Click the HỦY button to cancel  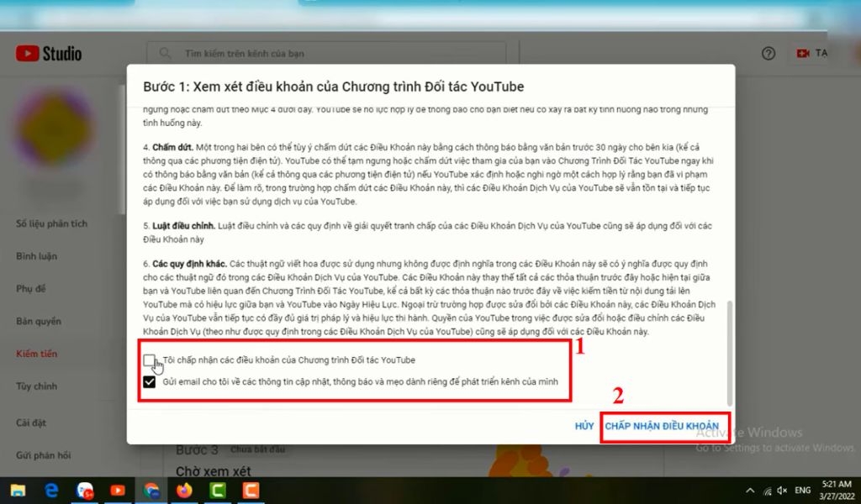coord(584,427)
